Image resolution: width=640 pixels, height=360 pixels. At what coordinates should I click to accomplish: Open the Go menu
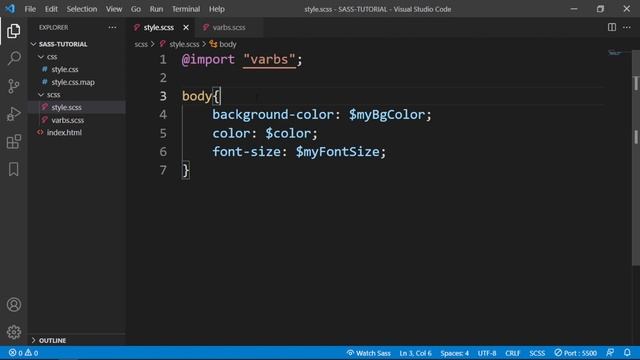136,9
